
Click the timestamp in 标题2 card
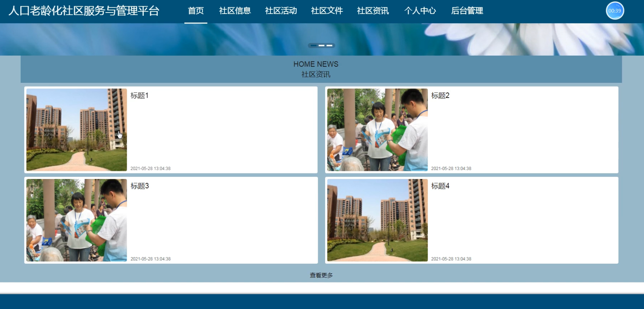point(451,169)
